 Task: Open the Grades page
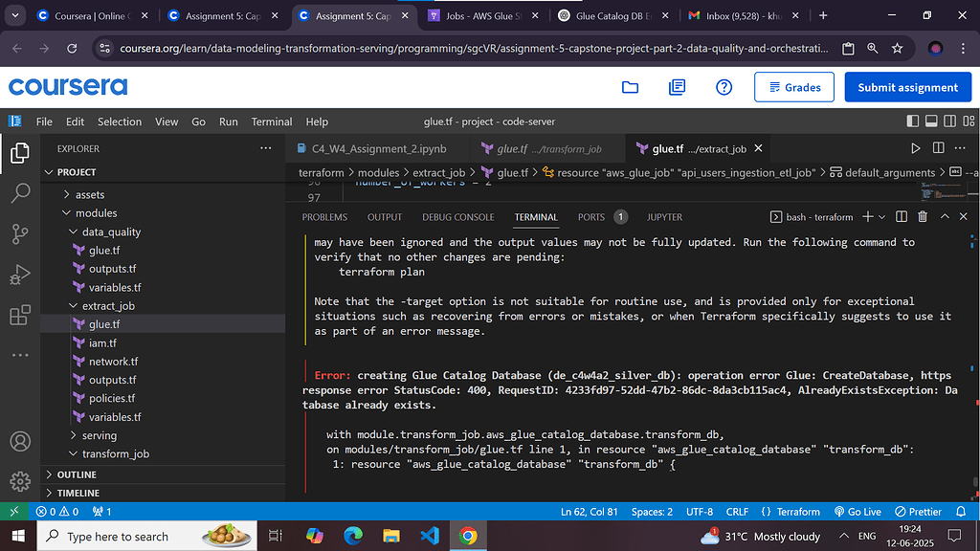point(793,86)
